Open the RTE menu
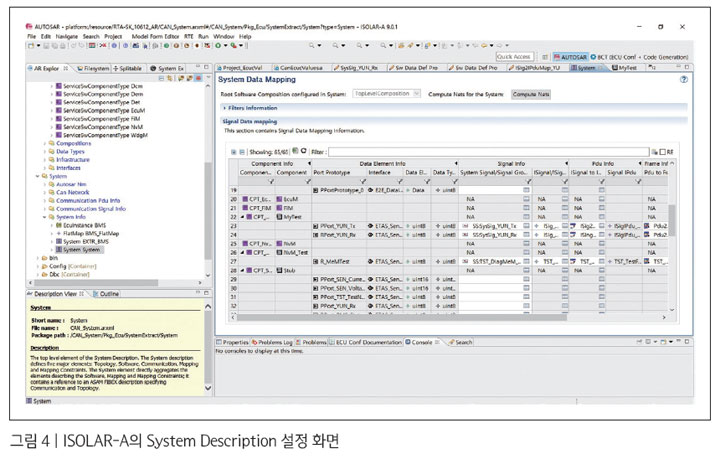720x459 pixels. [x=189, y=36]
